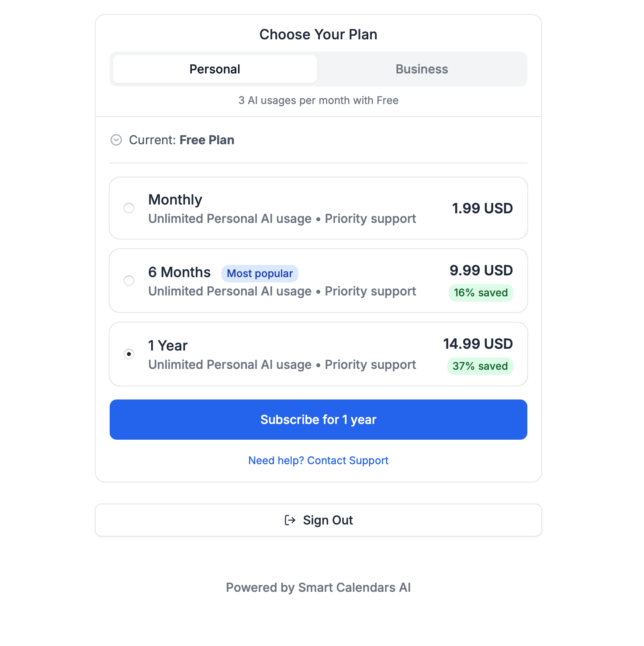Image resolution: width=644 pixels, height=646 pixels.
Task: Expand the Current: Free Plan label
Action: click(x=181, y=140)
